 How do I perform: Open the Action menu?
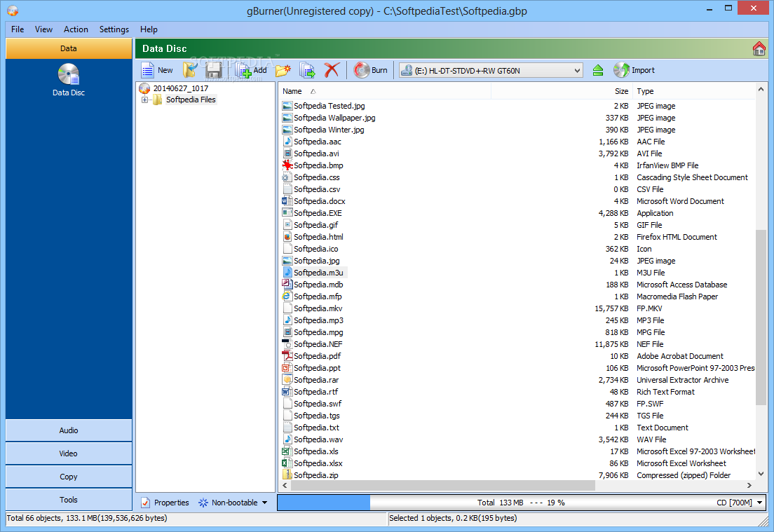tap(76, 29)
